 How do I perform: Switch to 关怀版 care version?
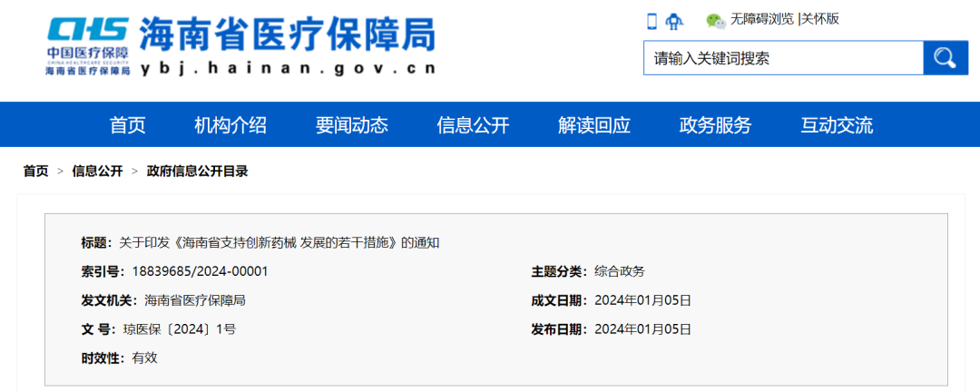820,19
